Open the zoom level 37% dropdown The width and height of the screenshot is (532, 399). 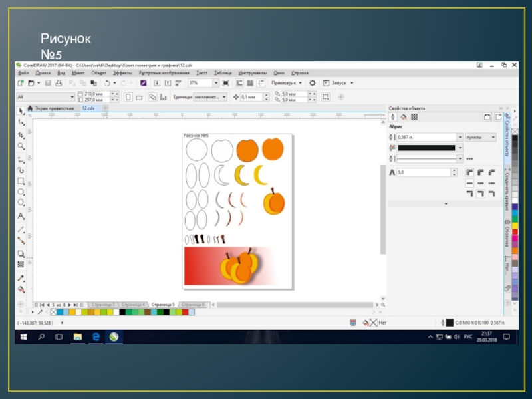(x=215, y=83)
